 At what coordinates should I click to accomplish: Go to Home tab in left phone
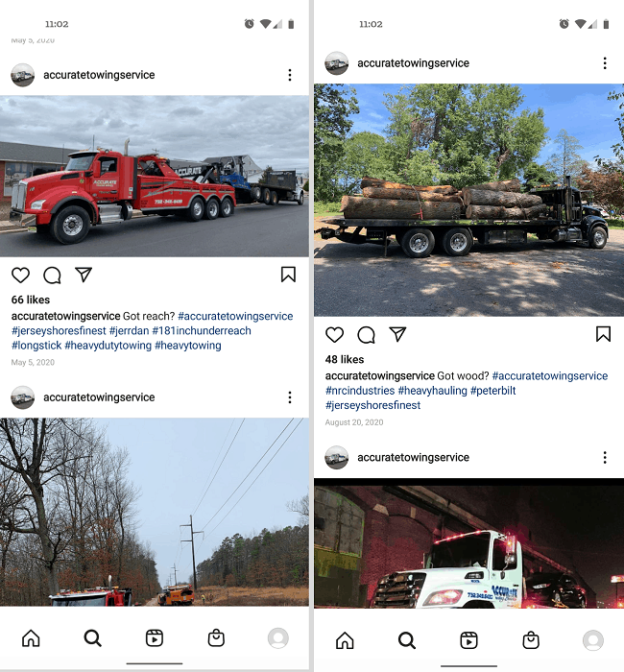pyautogui.click(x=31, y=638)
